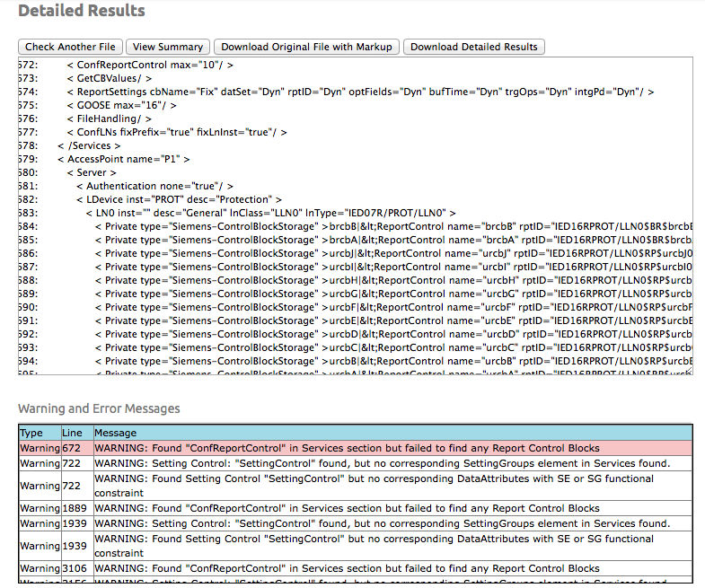Select the Server tag line 680
Screen dimensions: 705x588
(92, 172)
